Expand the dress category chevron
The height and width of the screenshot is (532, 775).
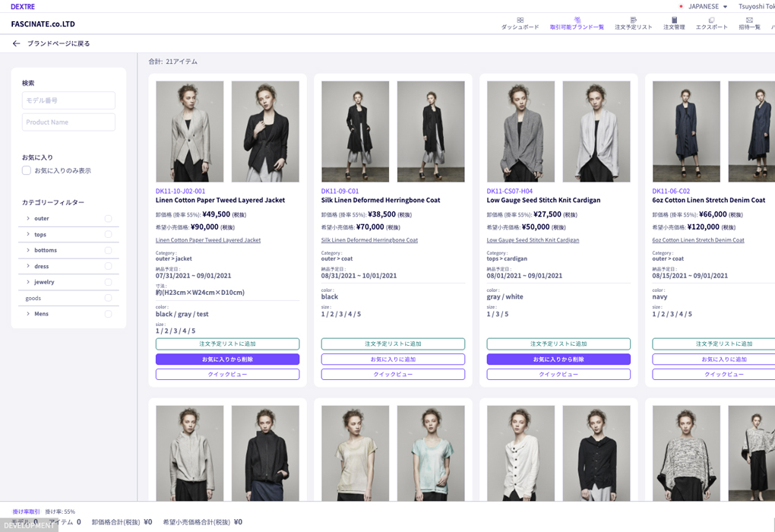point(28,266)
